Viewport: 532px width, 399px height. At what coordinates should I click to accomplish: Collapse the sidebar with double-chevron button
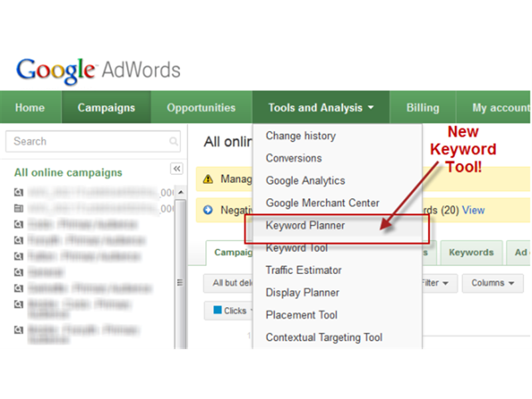[177, 169]
